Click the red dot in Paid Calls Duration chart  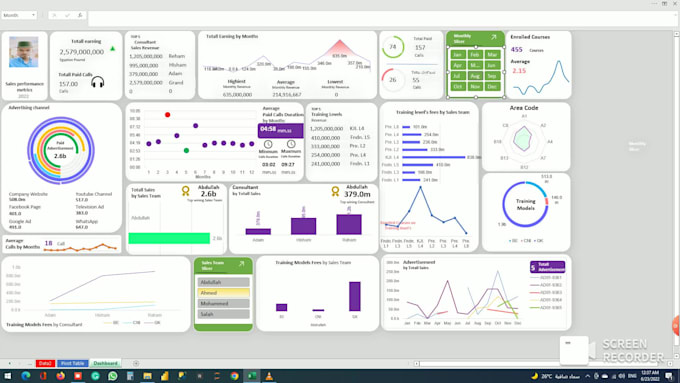[167, 115]
